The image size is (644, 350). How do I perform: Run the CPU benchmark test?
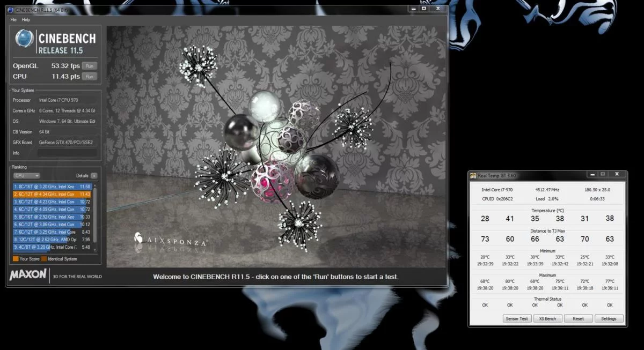pyautogui.click(x=90, y=77)
